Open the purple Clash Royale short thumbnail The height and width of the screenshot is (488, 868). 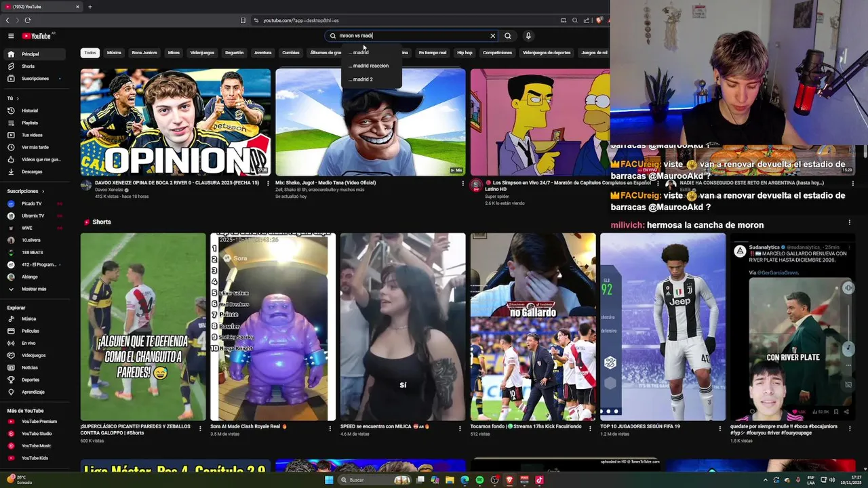coord(273,327)
